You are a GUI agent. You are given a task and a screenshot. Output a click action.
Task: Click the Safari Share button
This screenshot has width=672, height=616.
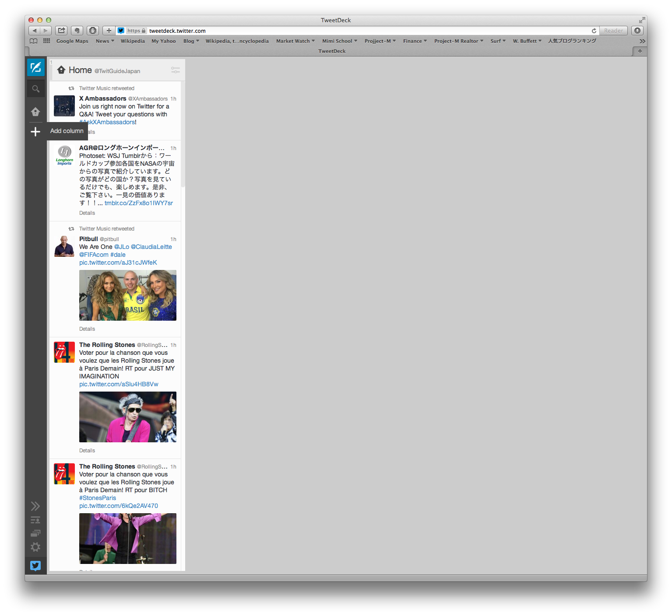pyautogui.click(x=62, y=31)
